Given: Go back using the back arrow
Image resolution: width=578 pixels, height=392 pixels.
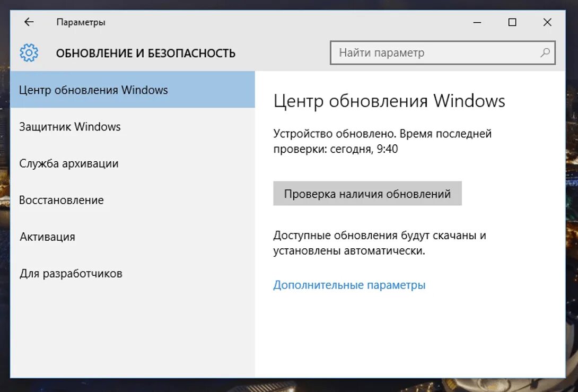Looking at the screenshot, I should point(29,22).
